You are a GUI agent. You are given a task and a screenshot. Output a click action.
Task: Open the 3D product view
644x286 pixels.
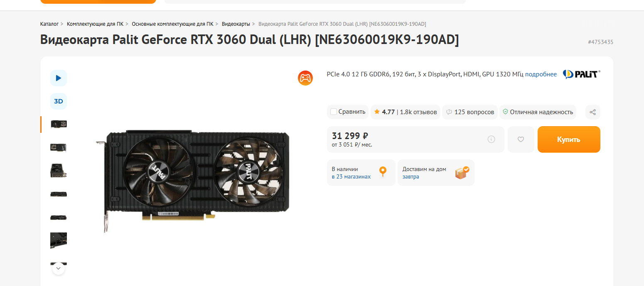point(59,101)
